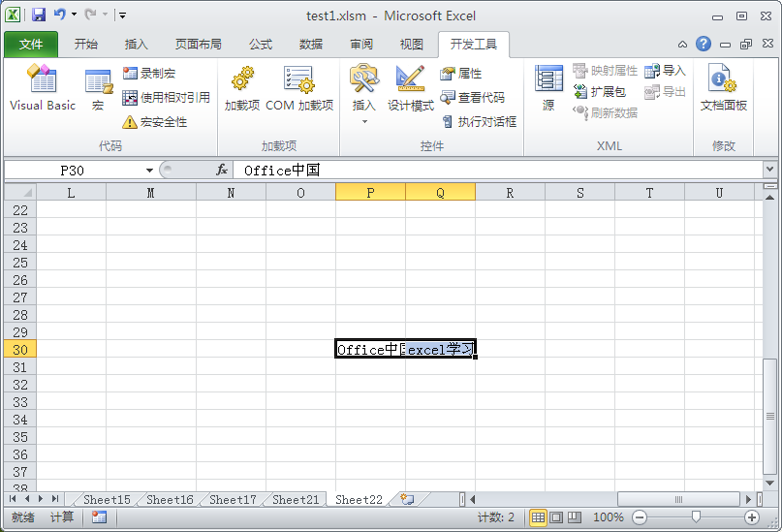The width and height of the screenshot is (782, 532).
Task: Switch to the 公式 Formulas tab
Action: click(261, 45)
